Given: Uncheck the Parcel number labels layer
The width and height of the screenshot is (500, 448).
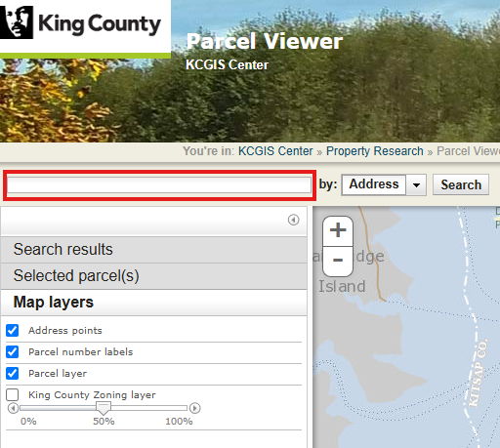Looking at the screenshot, I should pos(13,351).
